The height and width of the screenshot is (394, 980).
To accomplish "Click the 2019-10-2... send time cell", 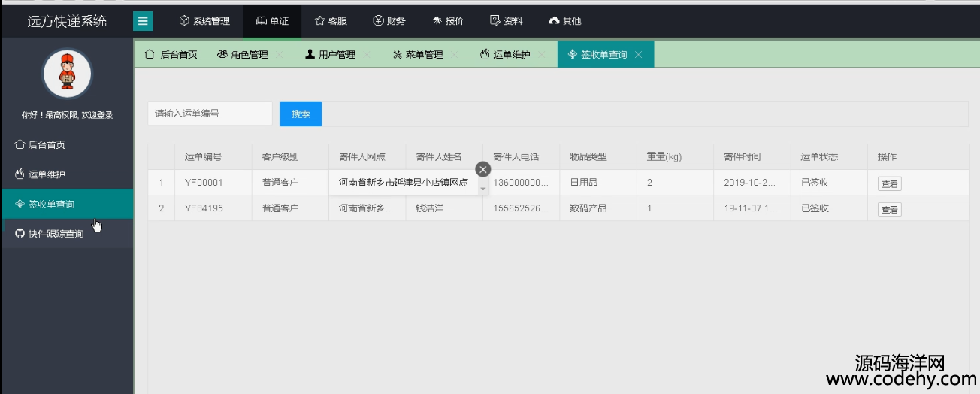I will pos(752,183).
